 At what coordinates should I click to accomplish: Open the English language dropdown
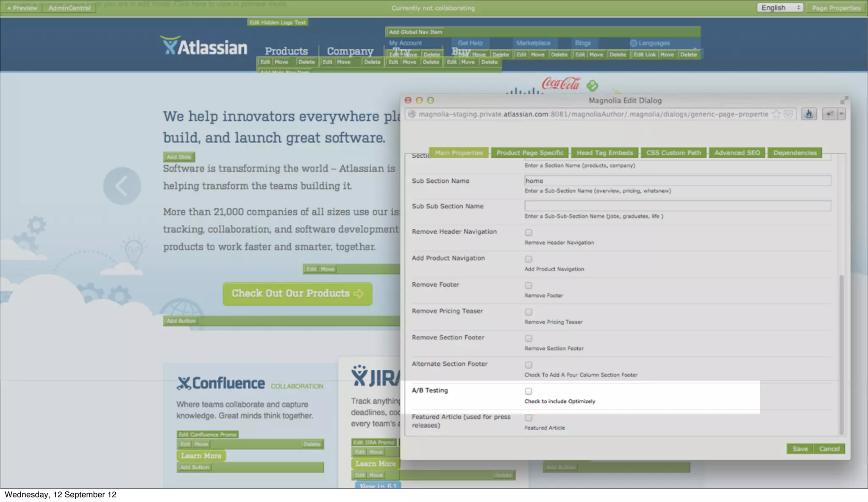779,8
